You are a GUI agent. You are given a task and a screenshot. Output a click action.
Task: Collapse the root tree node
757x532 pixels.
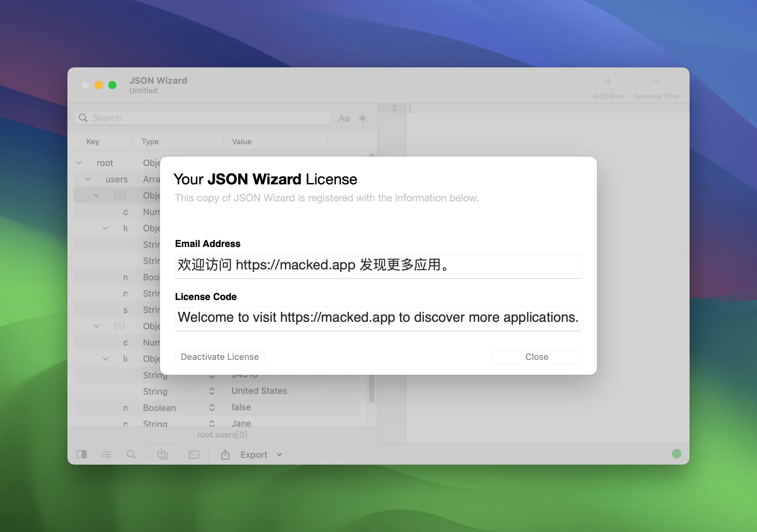(79, 163)
